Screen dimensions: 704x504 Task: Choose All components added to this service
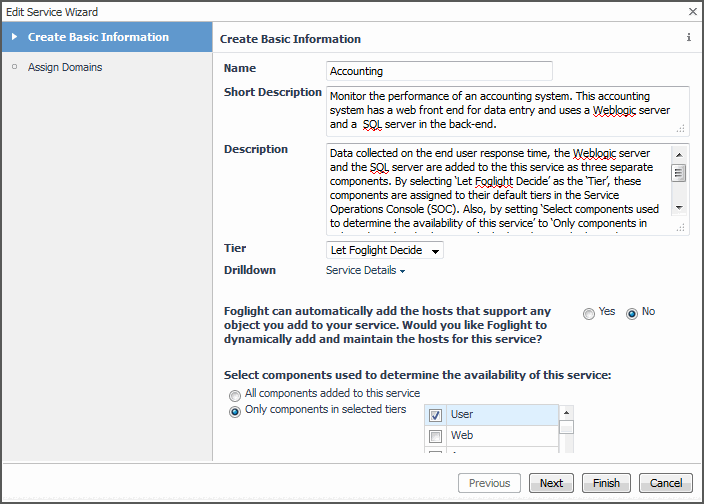click(x=235, y=395)
